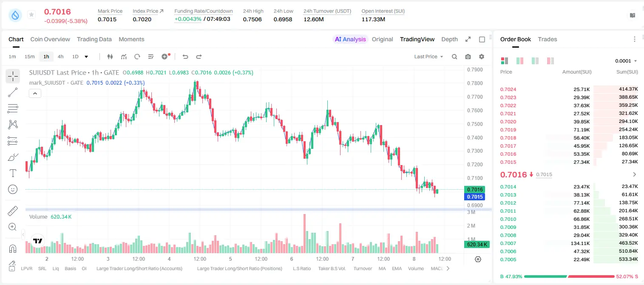Click the chart search magnifier icon
This screenshot has height=285, width=644.
coord(454,57)
